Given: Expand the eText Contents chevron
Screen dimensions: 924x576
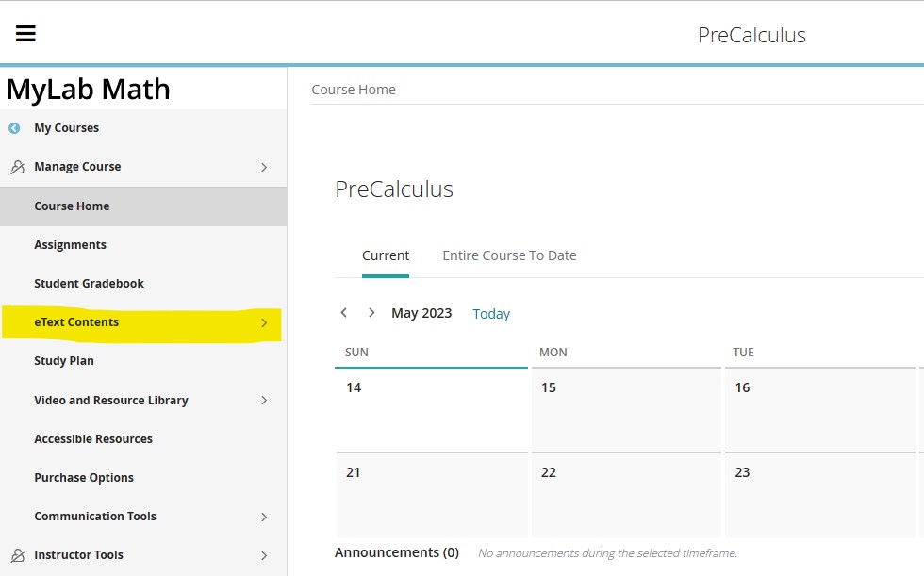Looking at the screenshot, I should pyautogui.click(x=264, y=322).
